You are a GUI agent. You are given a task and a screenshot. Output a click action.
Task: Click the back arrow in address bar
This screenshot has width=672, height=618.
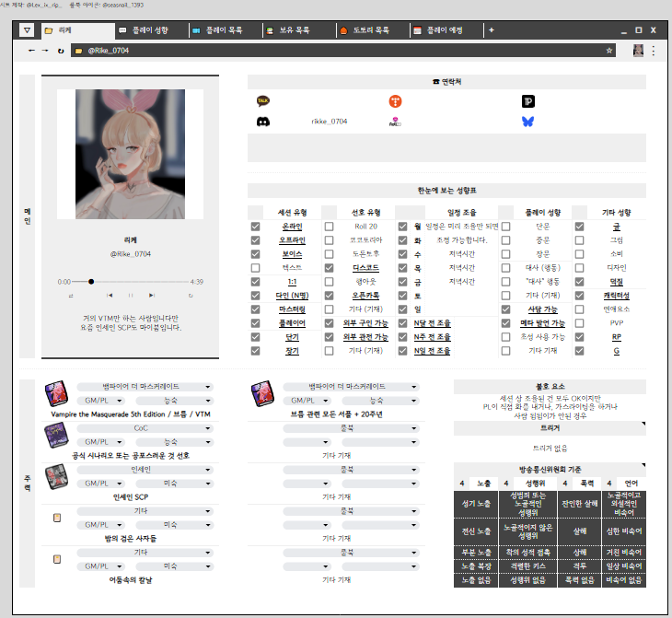coord(31,51)
